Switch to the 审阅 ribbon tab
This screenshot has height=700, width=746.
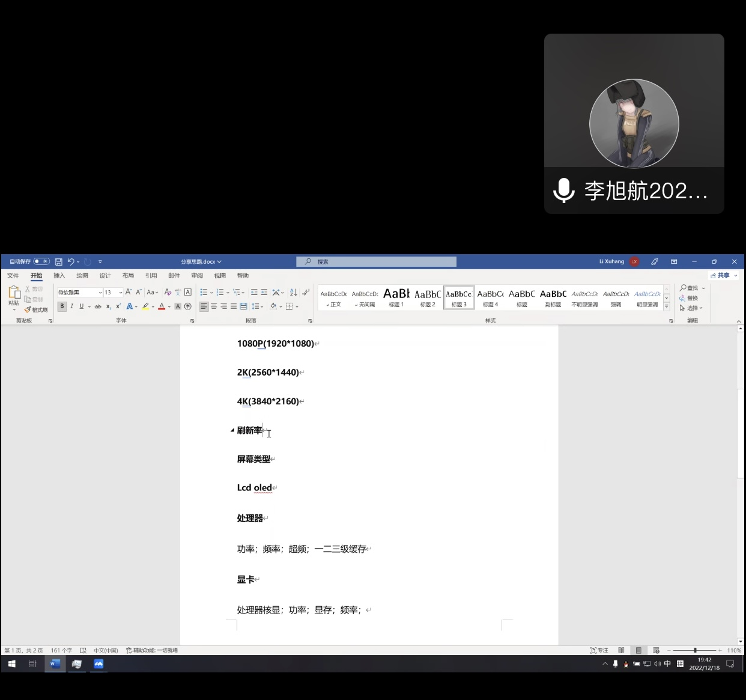pos(197,276)
